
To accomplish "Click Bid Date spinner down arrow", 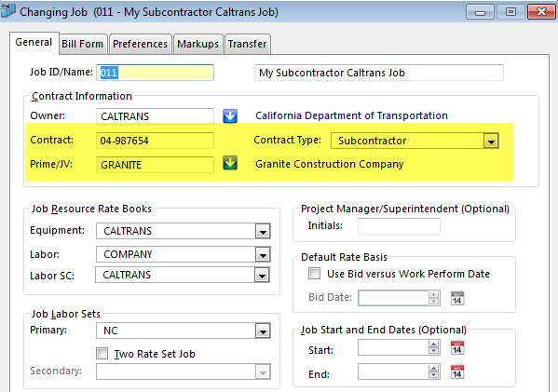I will (x=433, y=302).
